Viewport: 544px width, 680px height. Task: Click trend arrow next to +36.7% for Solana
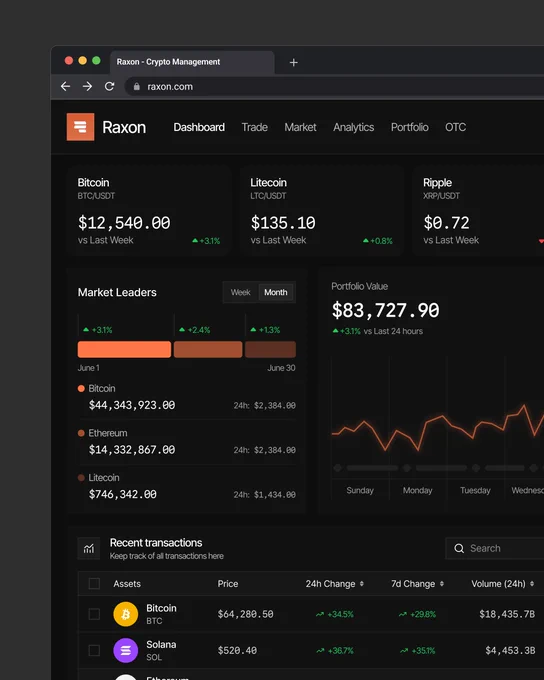click(x=320, y=651)
